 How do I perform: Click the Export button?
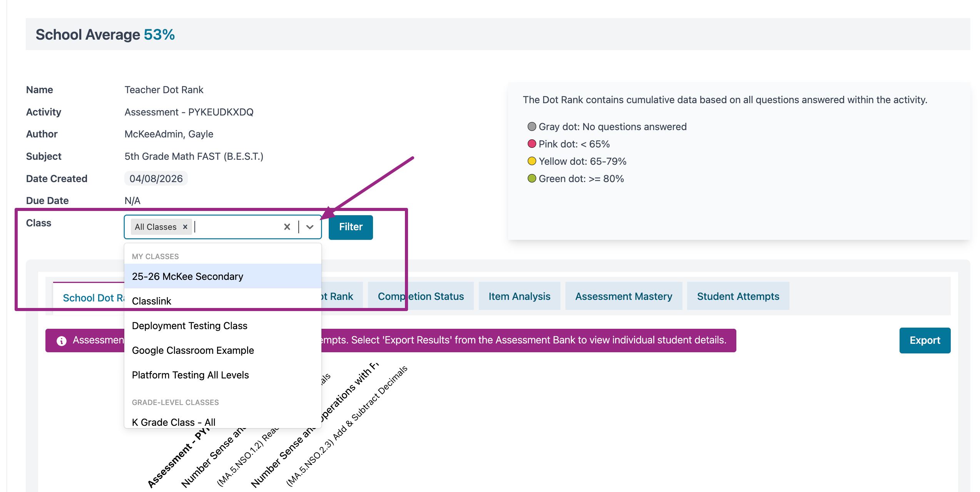click(x=925, y=340)
